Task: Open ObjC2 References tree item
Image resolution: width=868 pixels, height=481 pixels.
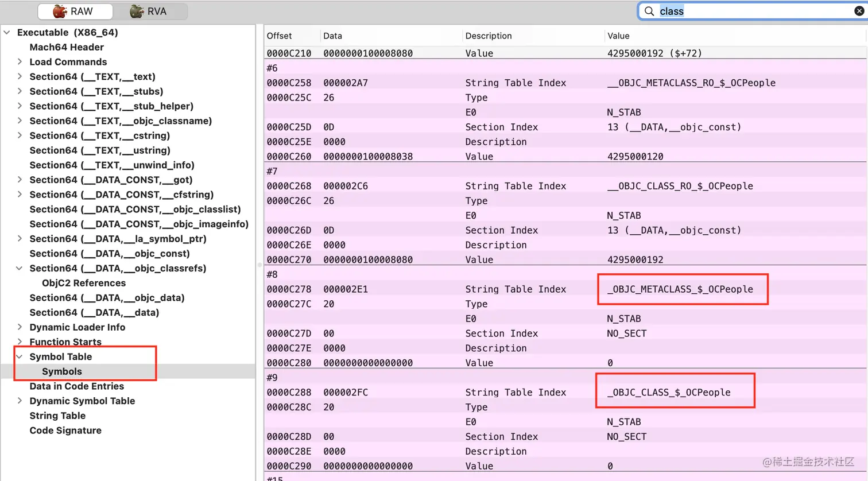Action: click(x=84, y=283)
